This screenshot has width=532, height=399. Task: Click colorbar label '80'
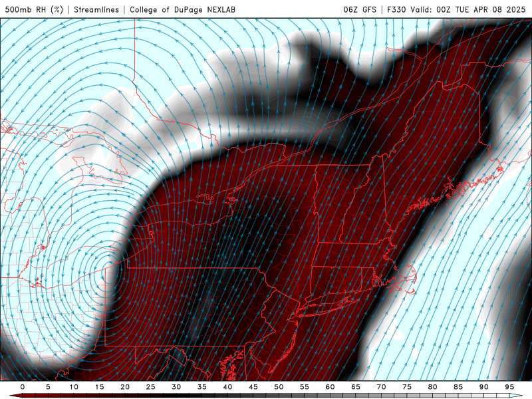pos(432,387)
